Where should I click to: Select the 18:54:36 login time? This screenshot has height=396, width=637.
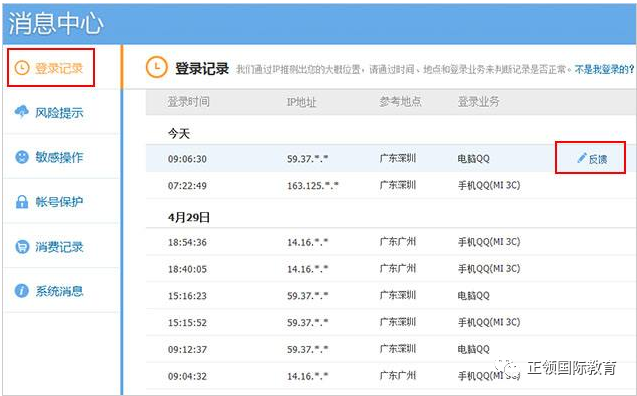tap(187, 242)
